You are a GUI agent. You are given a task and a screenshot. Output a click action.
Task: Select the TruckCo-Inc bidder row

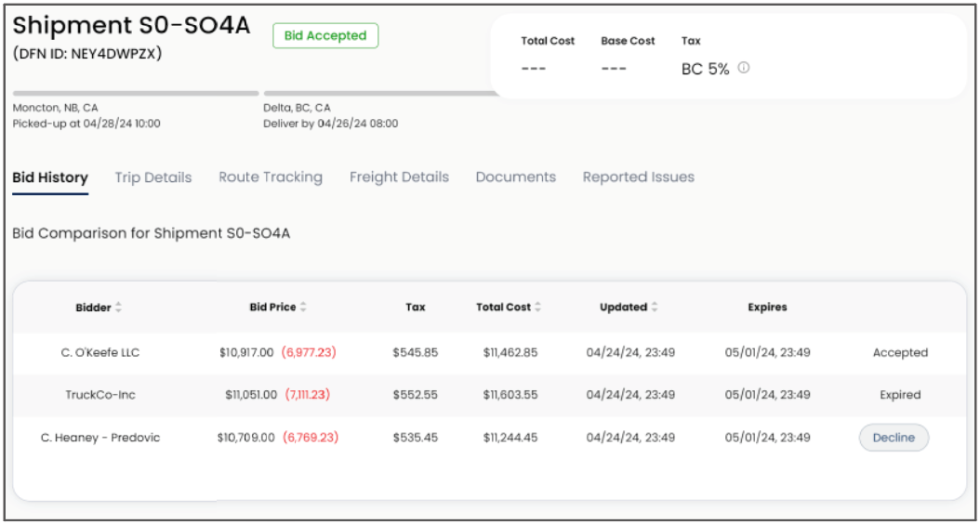pos(99,395)
